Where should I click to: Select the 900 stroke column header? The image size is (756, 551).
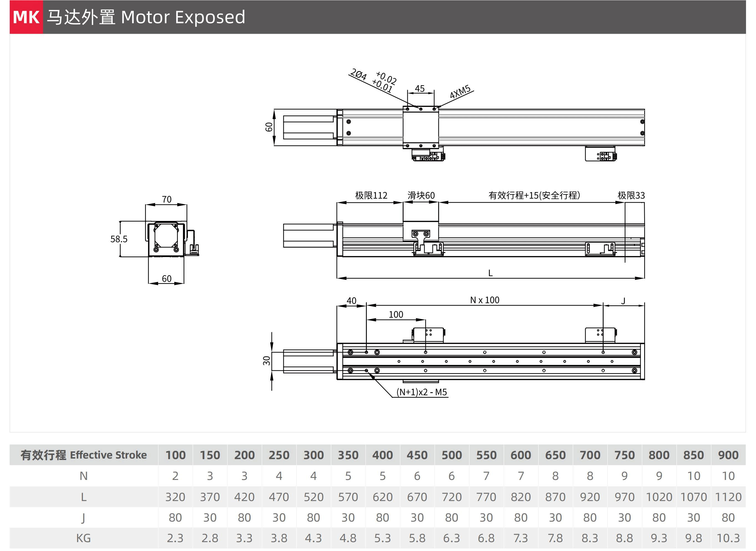pos(728,455)
